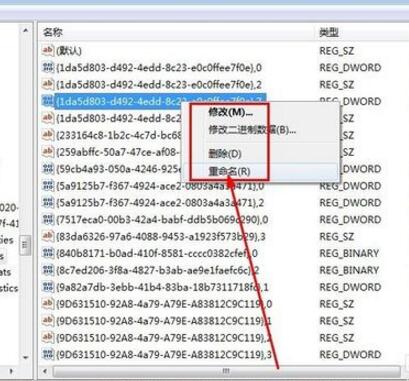
Task: Click the DWORD icon of the {59cb4a93-050a-4246 row
Action: pos(48,169)
